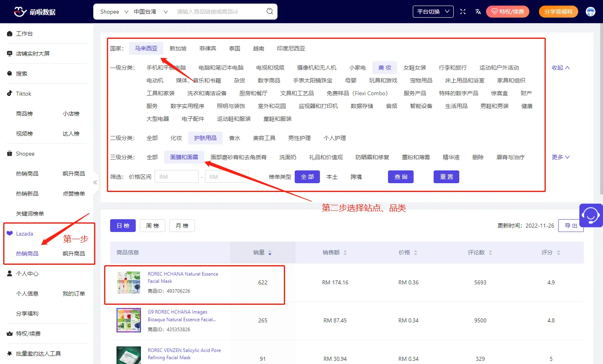Switch to the 月榜 tab
Image resolution: width=603 pixels, height=364 pixels.
(182, 226)
